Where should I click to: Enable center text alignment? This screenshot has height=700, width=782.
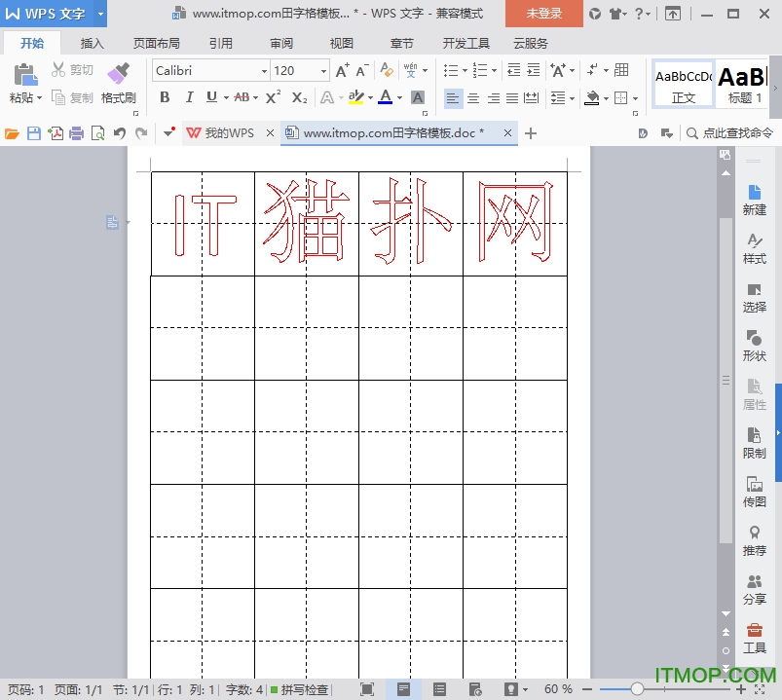point(472,97)
